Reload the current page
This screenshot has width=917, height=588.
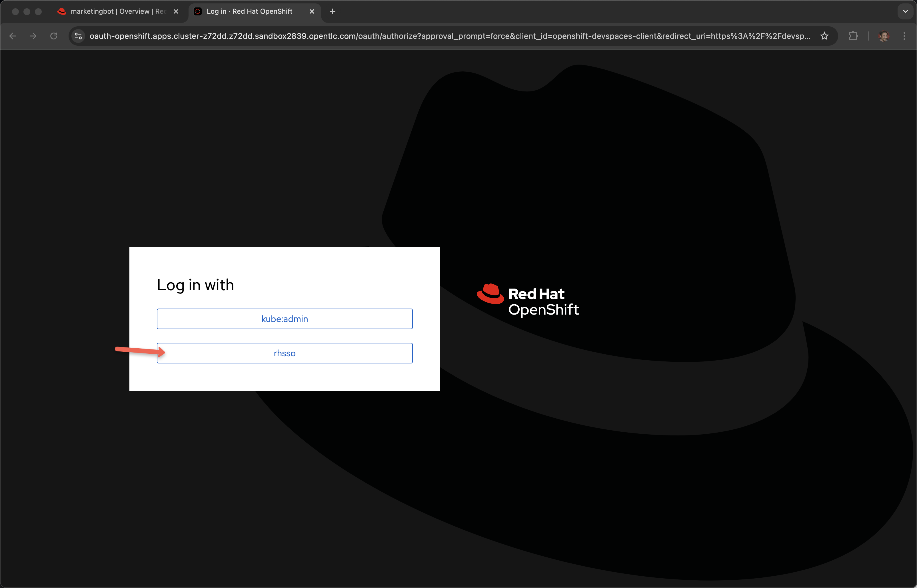[x=54, y=36]
